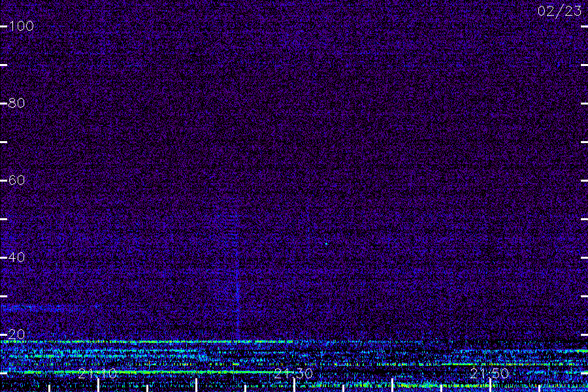The width and height of the screenshot is (588, 392).
Task: Click the 21:10 time label
Action: pos(97,373)
